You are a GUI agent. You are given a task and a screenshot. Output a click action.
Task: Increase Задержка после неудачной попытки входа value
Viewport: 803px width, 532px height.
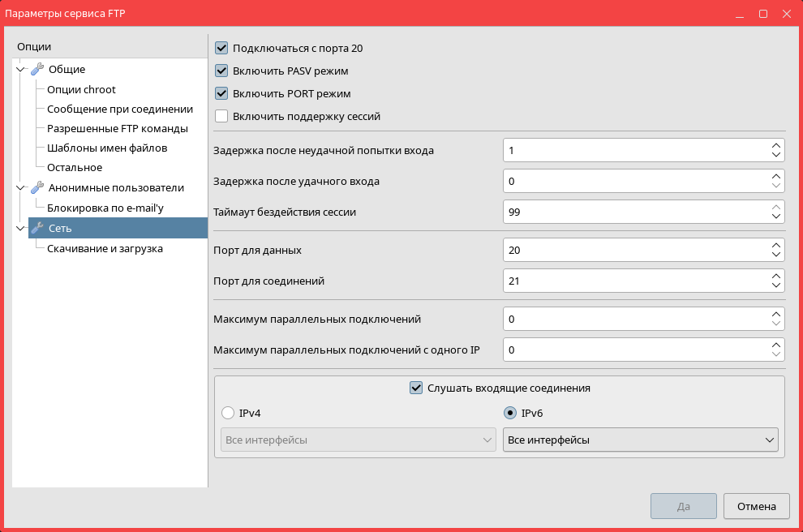[x=775, y=145]
